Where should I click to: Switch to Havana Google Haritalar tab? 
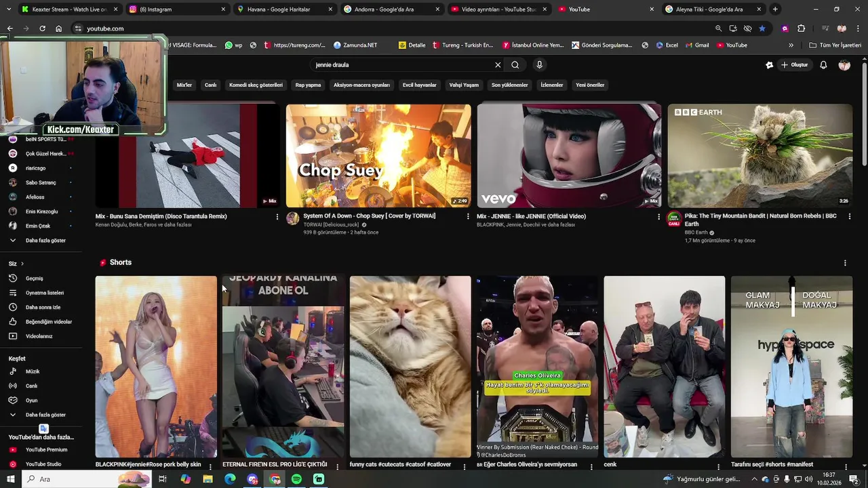point(285,9)
